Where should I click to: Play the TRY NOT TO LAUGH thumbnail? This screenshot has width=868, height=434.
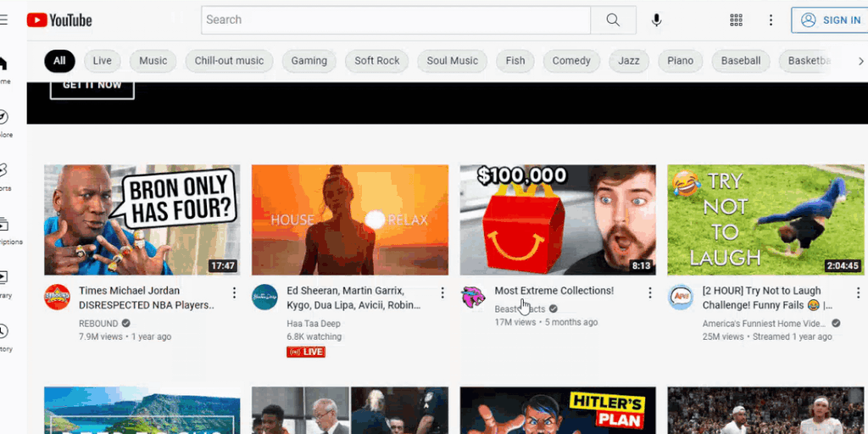pyautogui.click(x=765, y=220)
